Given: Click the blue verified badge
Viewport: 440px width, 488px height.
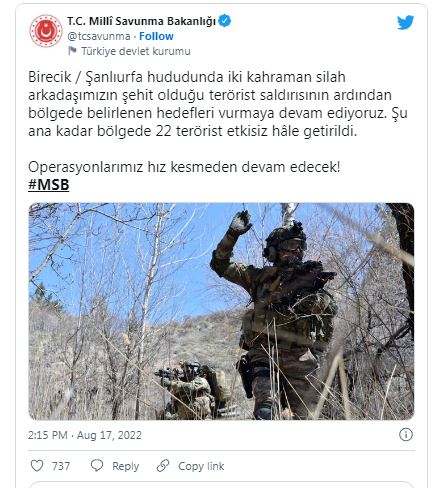Looking at the screenshot, I should point(225,21).
